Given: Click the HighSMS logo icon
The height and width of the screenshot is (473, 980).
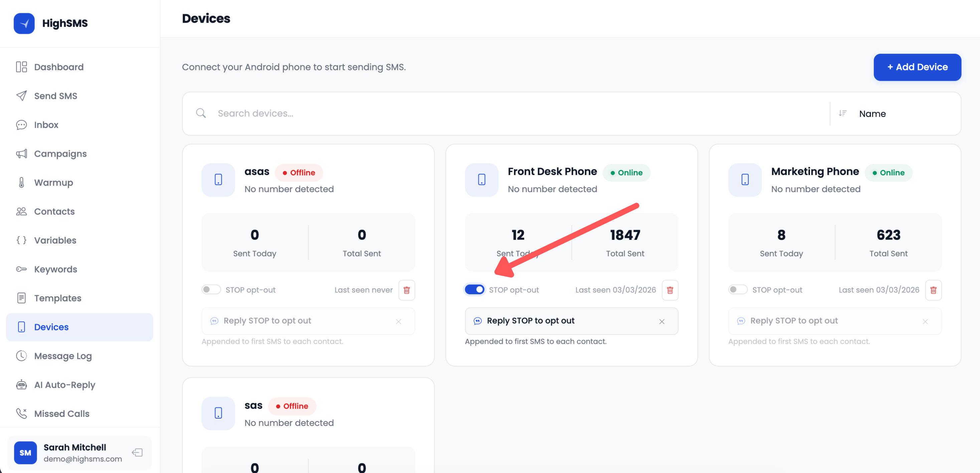Looking at the screenshot, I should 24,23.
